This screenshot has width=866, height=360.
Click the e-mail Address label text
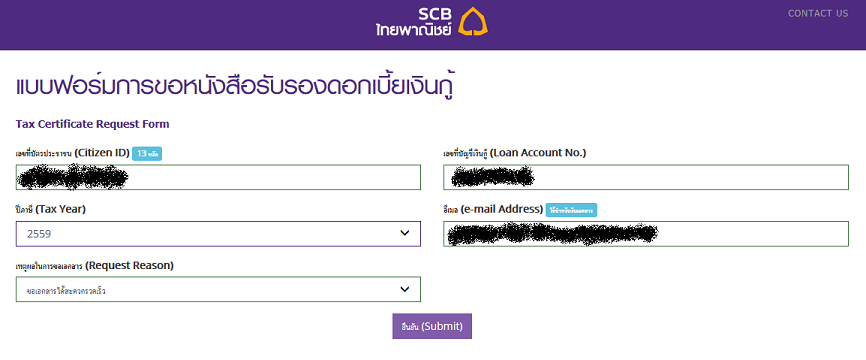(x=493, y=209)
